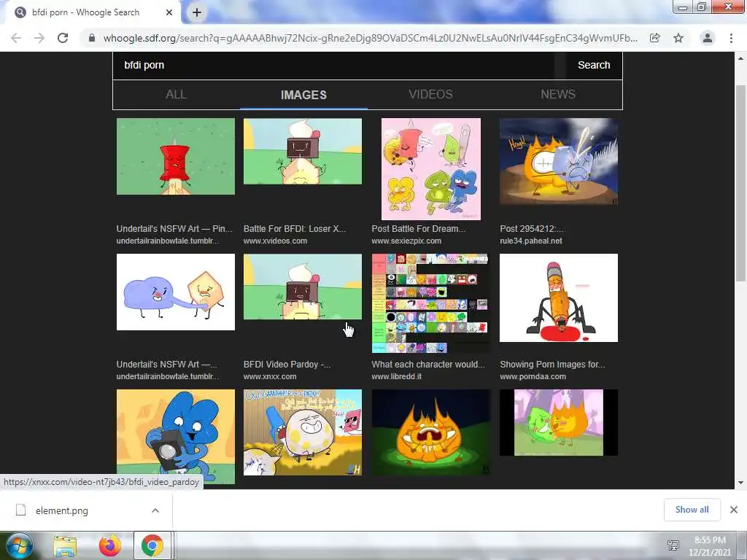
Task: Bookmark this page with the star icon
Action: (678, 38)
